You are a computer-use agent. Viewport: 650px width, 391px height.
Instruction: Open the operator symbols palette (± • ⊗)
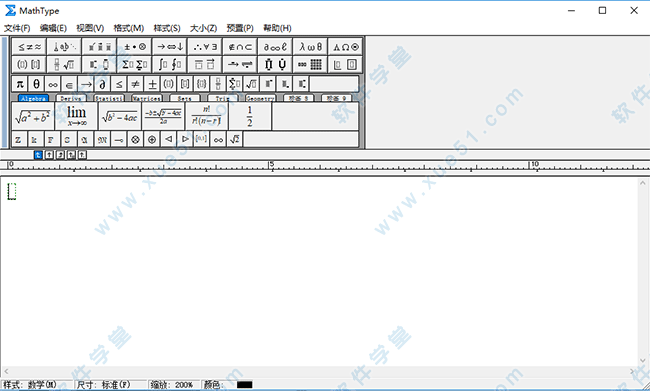click(135, 47)
